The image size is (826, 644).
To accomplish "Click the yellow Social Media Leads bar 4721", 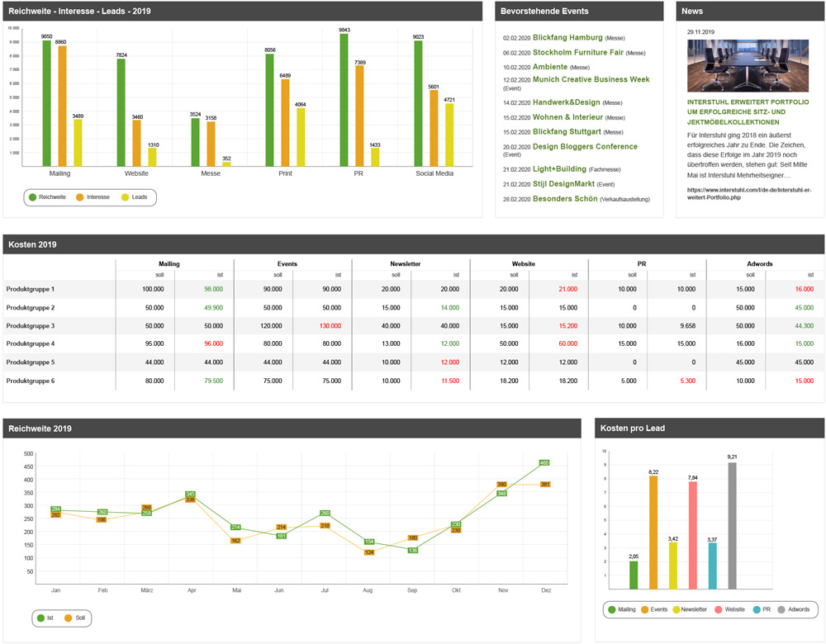I will point(449,135).
